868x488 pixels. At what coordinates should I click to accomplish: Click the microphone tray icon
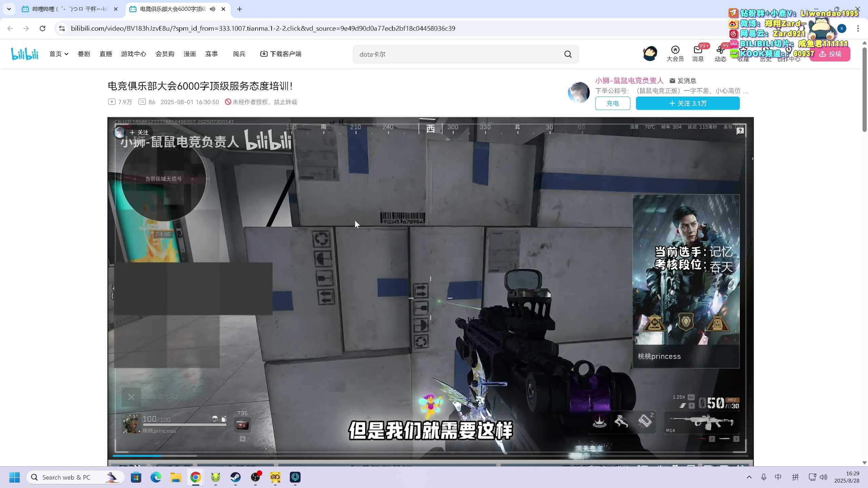pyautogui.click(x=764, y=477)
